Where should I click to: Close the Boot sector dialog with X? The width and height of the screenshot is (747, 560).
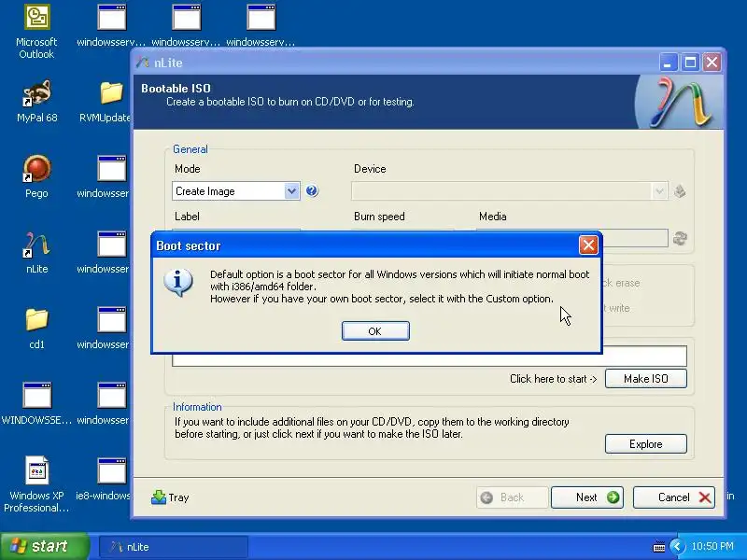click(588, 245)
